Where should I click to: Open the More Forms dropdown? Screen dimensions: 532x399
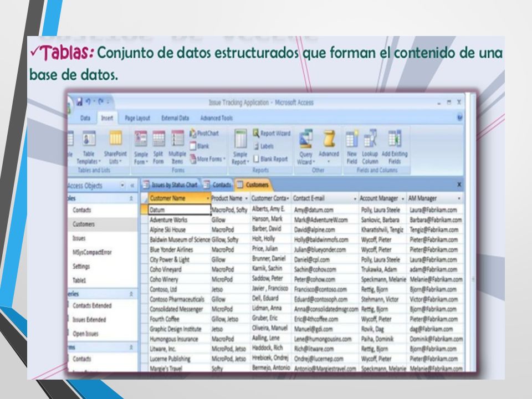pos(208,159)
